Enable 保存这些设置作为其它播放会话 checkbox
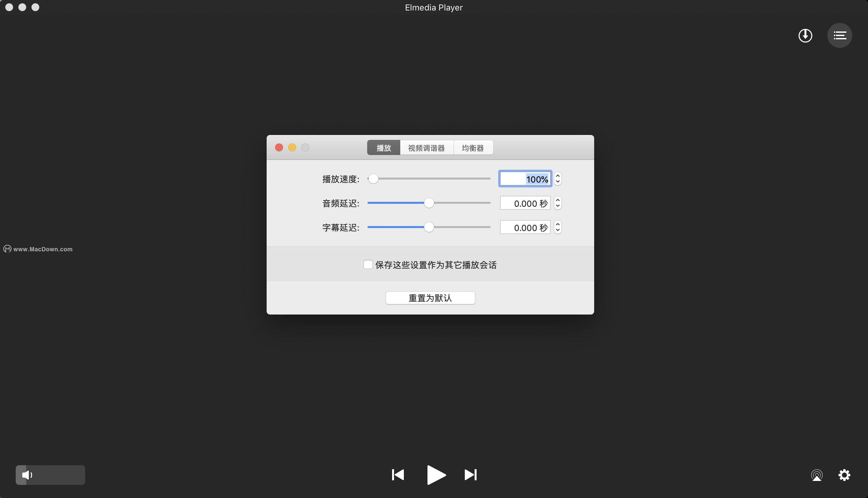The width and height of the screenshot is (868, 498). 368,264
